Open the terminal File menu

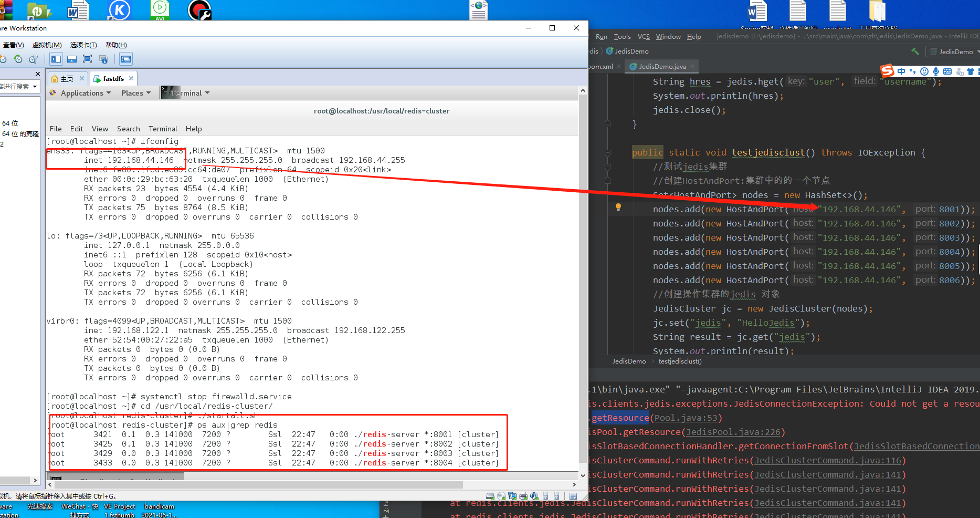click(x=56, y=129)
